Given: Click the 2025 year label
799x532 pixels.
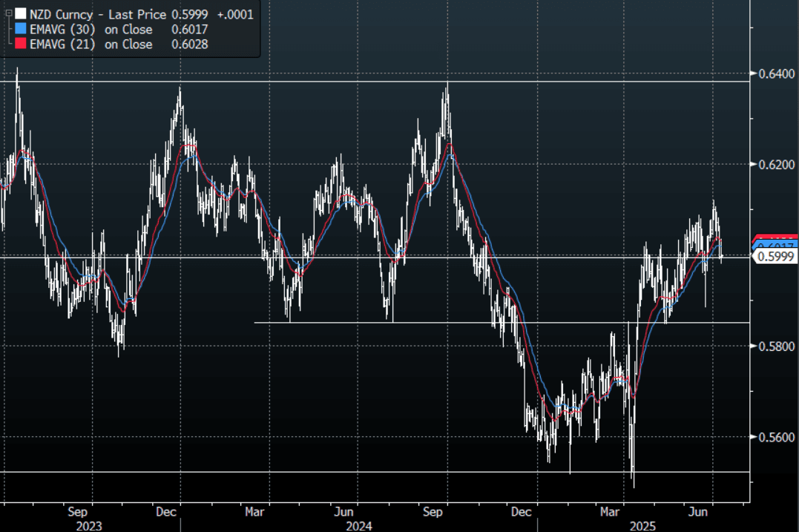Looking at the screenshot, I should coord(642,526).
